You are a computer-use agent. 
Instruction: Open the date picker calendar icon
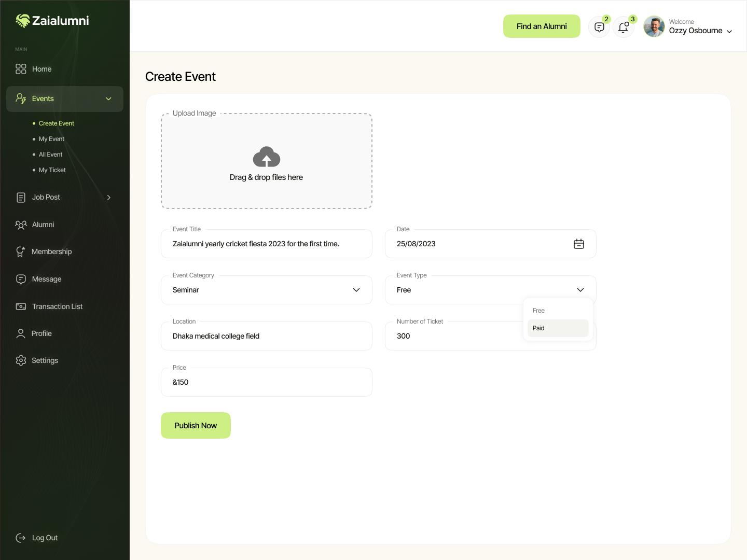[x=579, y=244]
